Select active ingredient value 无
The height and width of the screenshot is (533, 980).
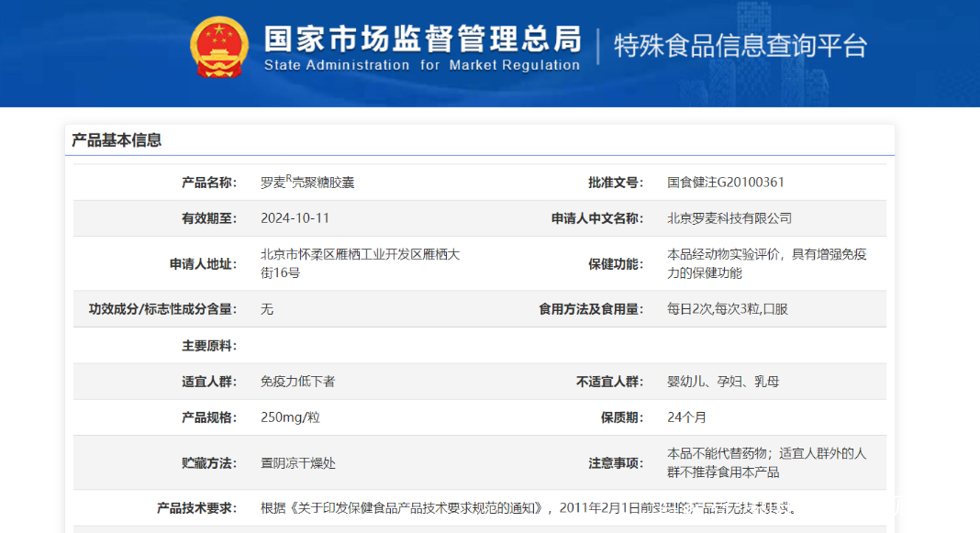[267, 309]
